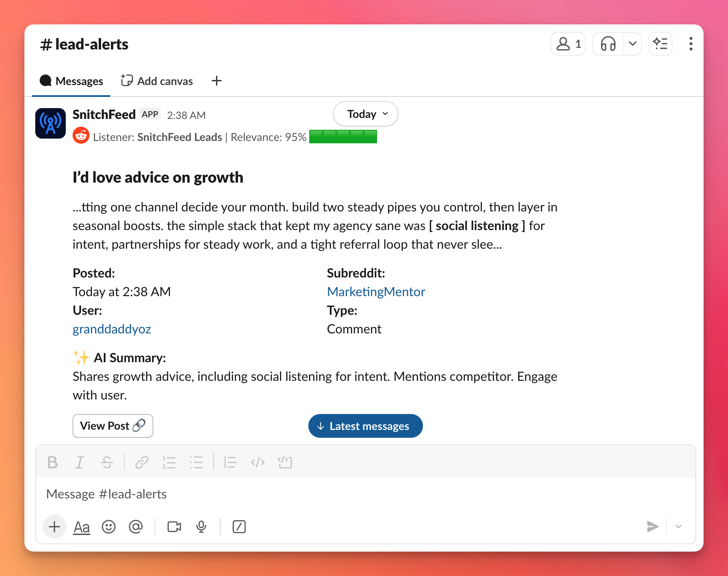Screen dimensions: 728x576
Task: Jump to Latest messages
Action: [365, 426]
